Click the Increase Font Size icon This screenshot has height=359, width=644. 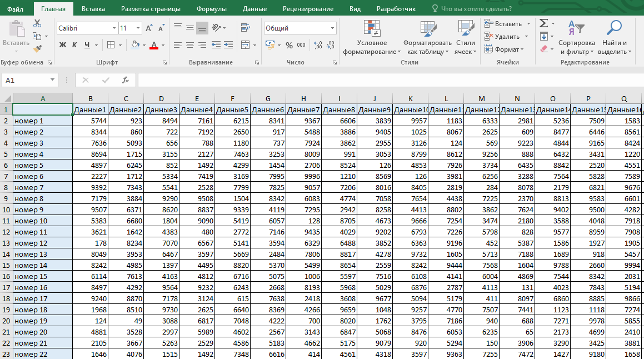point(149,28)
